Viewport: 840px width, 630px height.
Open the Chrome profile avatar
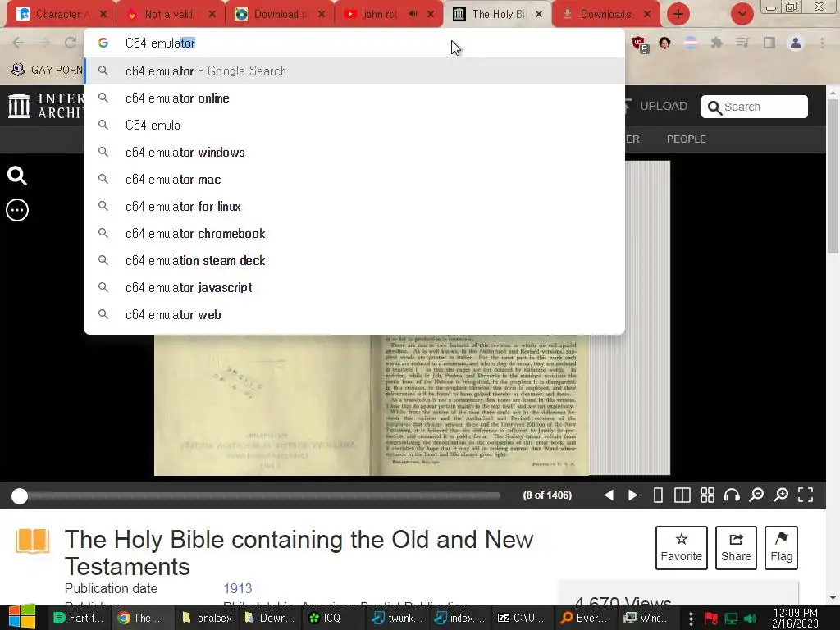pyautogui.click(x=796, y=43)
